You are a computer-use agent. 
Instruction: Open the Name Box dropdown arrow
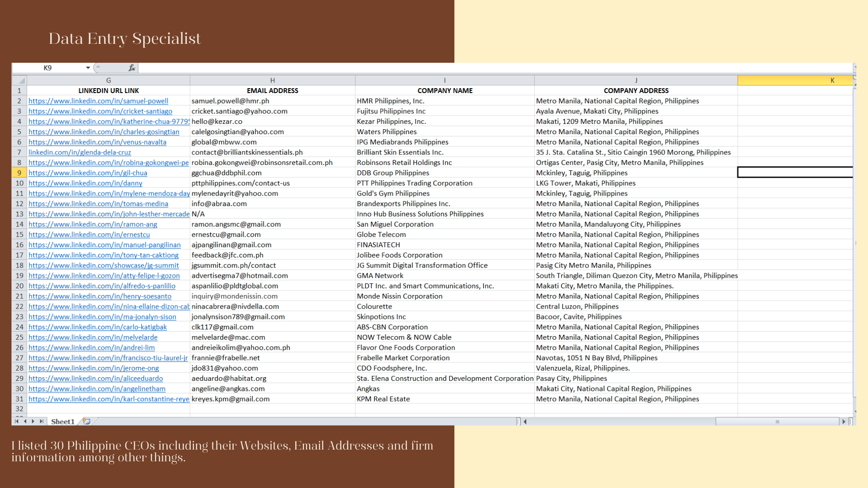88,68
